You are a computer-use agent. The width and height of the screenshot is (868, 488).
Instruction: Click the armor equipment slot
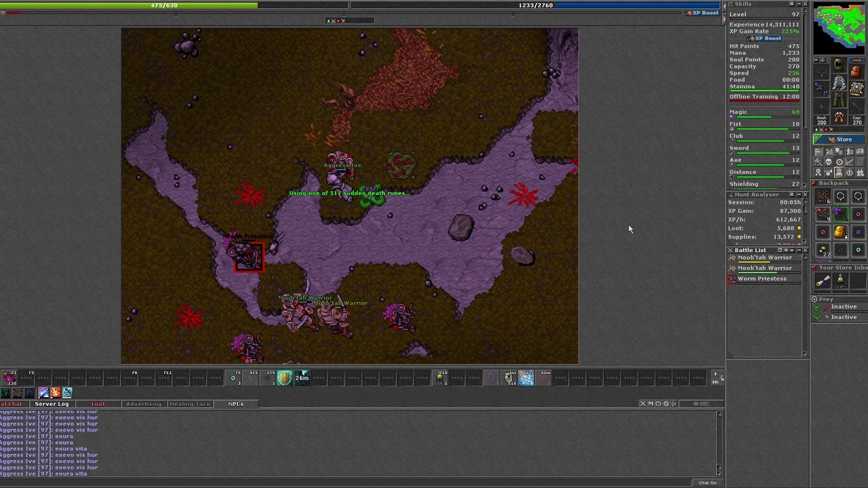839,83
